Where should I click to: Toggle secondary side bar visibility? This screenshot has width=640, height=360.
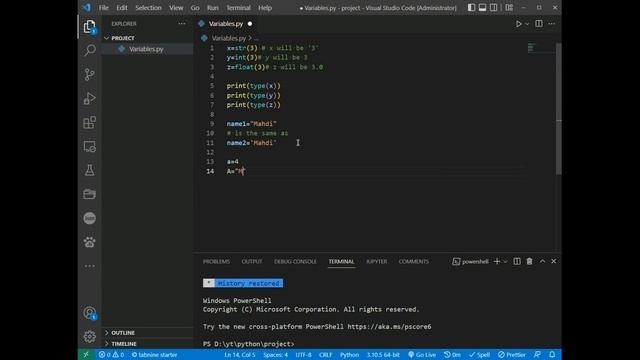click(x=493, y=8)
